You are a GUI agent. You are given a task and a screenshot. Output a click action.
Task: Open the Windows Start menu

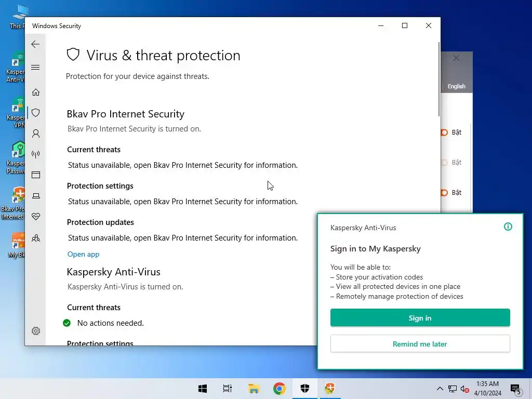[203, 389]
